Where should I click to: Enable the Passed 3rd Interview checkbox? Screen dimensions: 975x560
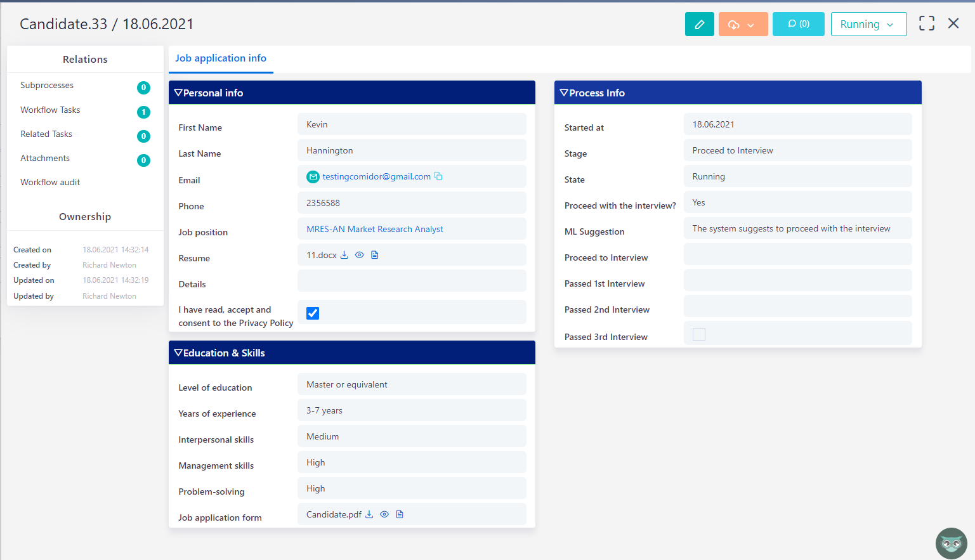pos(698,334)
